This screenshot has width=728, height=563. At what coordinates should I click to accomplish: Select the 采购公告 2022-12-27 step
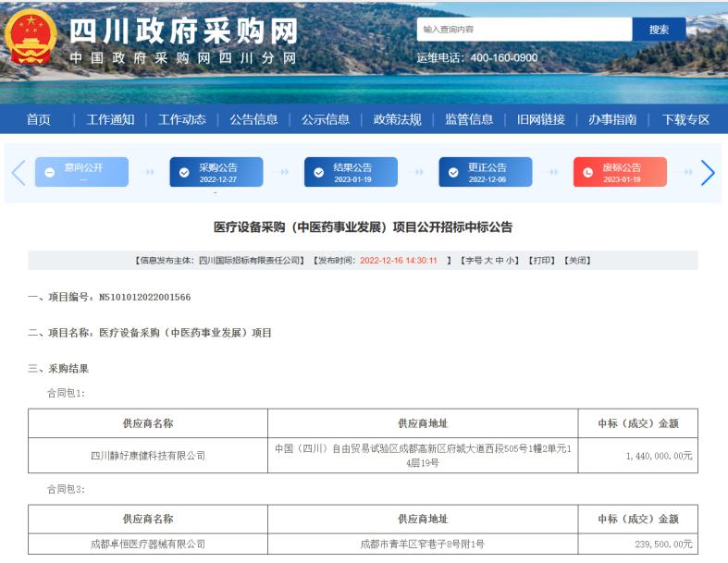[x=216, y=172]
